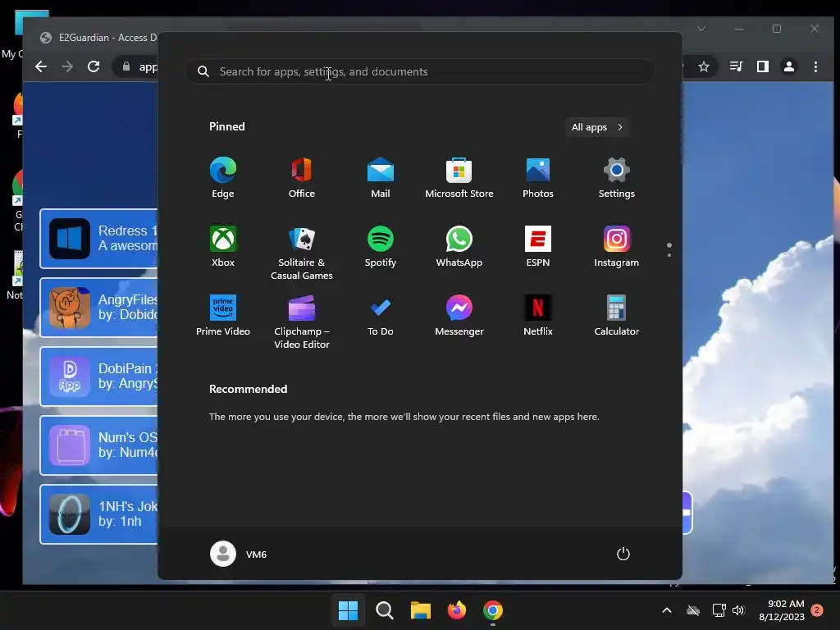Launch the To Do app
This screenshot has height=630, width=840.
[x=381, y=316]
